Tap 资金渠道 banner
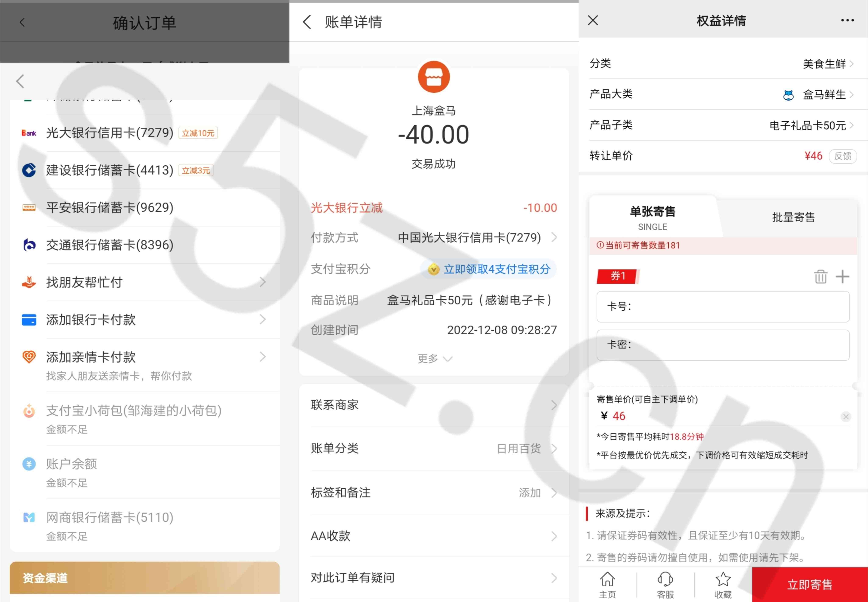The height and width of the screenshot is (602, 868). tap(145, 577)
